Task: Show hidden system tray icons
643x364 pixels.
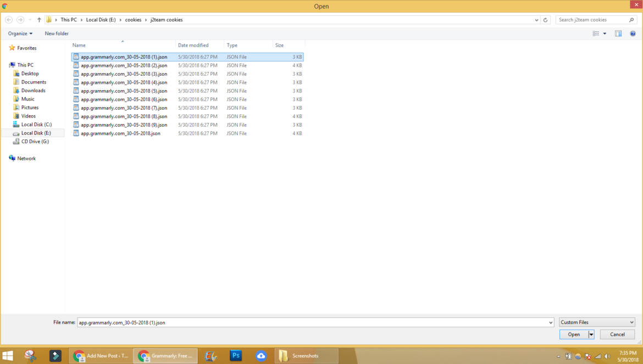Action: (558, 356)
